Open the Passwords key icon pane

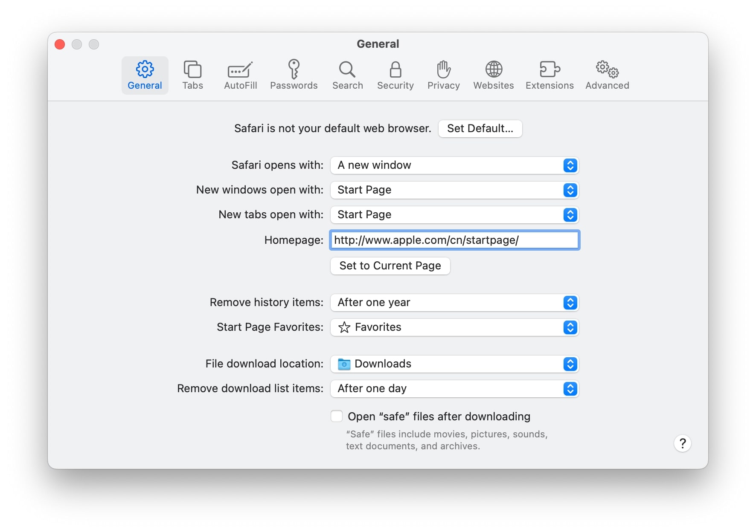[x=294, y=75]
